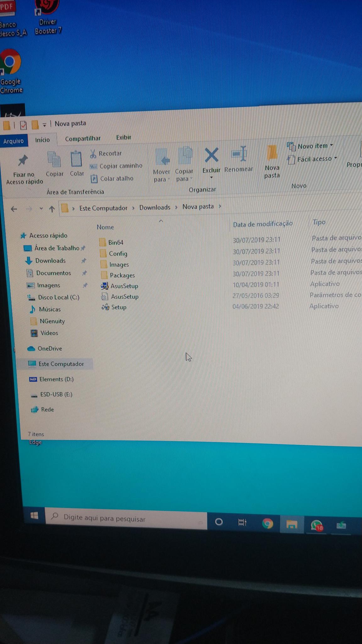Viewport: 362px width, 644px height.
Task: Select the AsusSetup configuration parameters file
Action: (120, 297)
